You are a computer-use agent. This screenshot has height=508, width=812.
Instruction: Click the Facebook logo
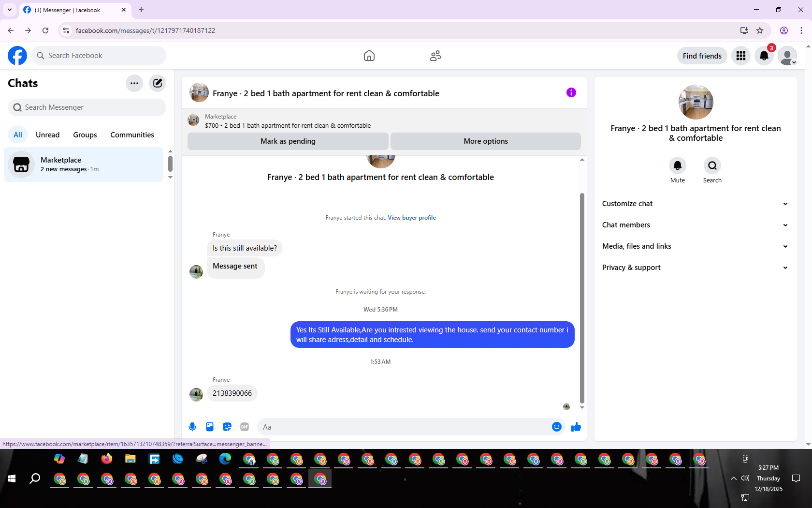17,56
